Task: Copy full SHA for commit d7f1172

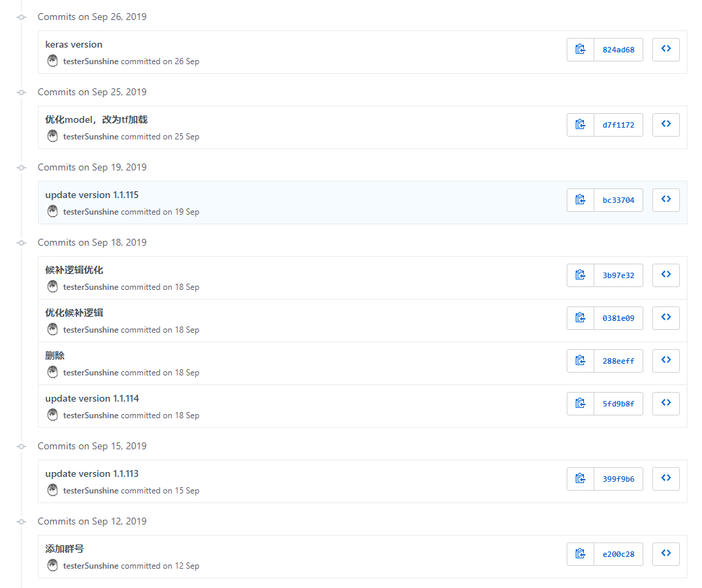Action: [x=581, y=125]
